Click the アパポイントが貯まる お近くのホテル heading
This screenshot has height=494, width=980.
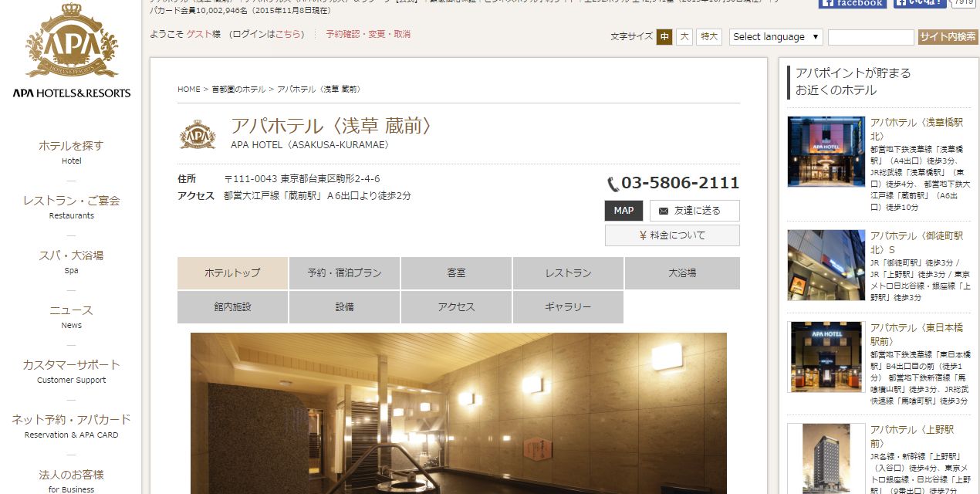(x=853, y=82)
